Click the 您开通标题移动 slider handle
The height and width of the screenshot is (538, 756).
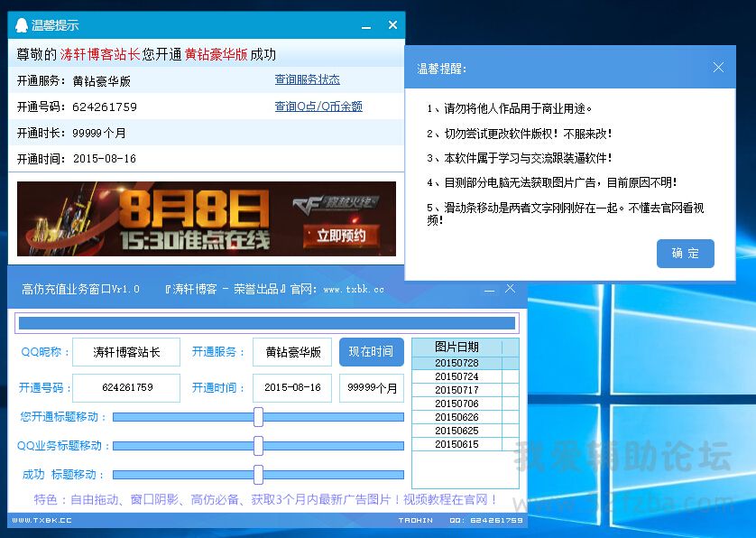[x=258, y=417]
